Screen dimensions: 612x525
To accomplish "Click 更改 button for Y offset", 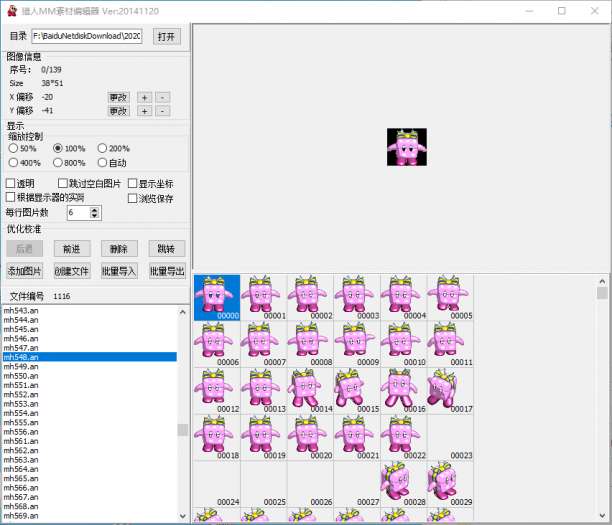I will point(119,111).
